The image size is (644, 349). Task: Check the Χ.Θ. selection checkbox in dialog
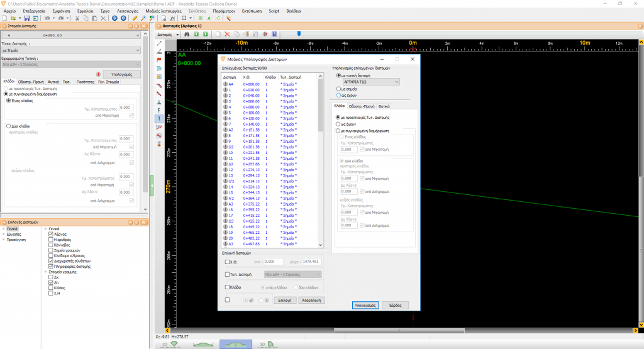click(227, 261)
